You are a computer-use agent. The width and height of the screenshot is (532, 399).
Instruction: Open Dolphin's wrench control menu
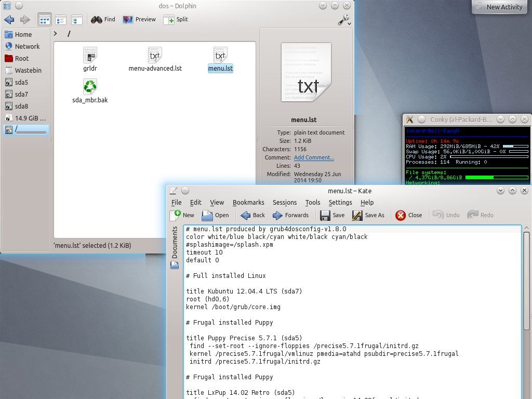click(344, 20)
